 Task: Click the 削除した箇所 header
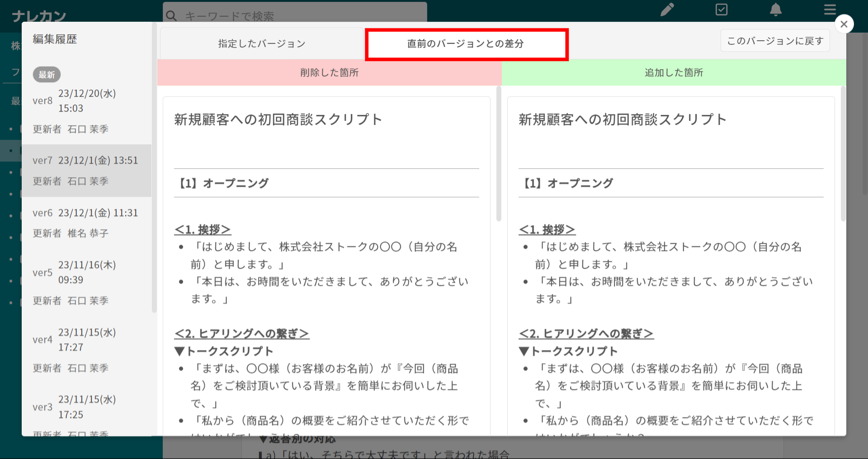tap(329, 72)
